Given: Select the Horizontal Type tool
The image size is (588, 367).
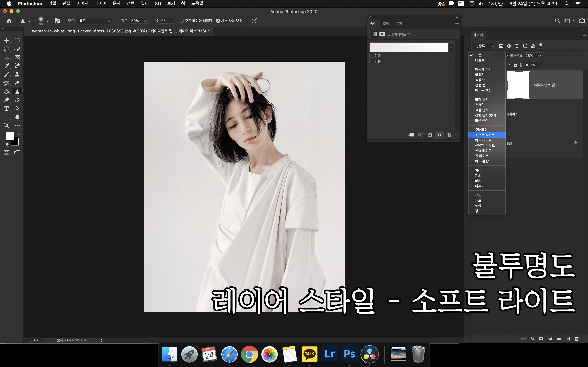Looking at the screenshot, I should click(7, 108).
